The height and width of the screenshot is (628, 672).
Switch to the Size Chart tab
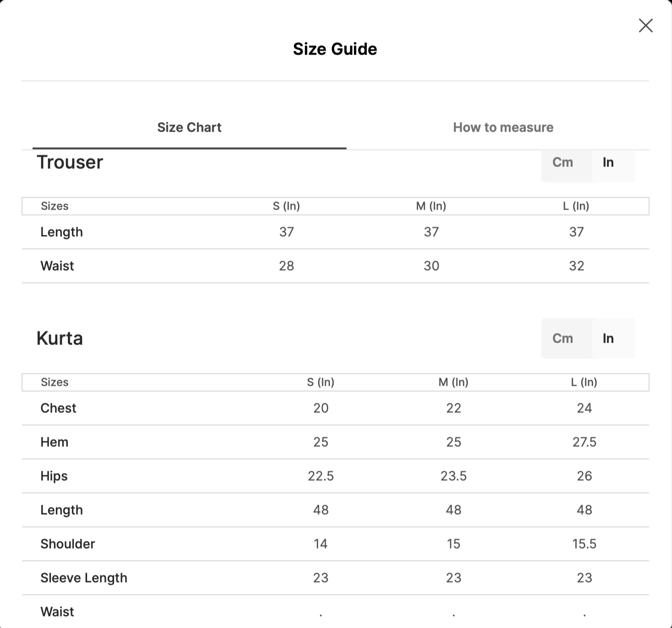point(189,128)
